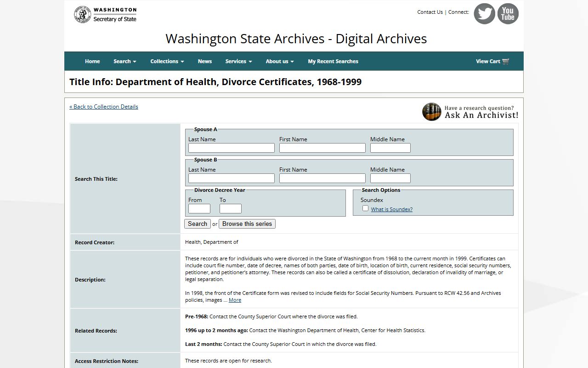Image resolution: width=588 pixels, height=368 pixels.
Task: Follow the Back to Collection Details link
Action: coord(104,107)
